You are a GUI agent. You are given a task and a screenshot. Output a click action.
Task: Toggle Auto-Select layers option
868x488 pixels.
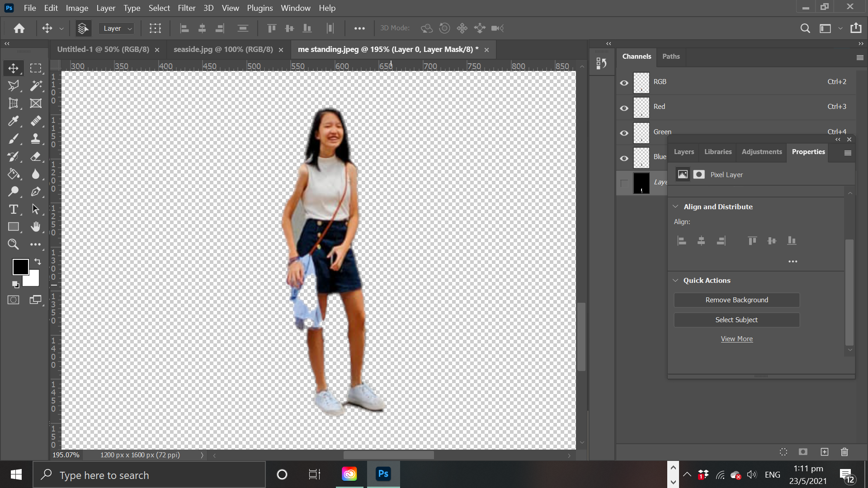coord(82,28)
